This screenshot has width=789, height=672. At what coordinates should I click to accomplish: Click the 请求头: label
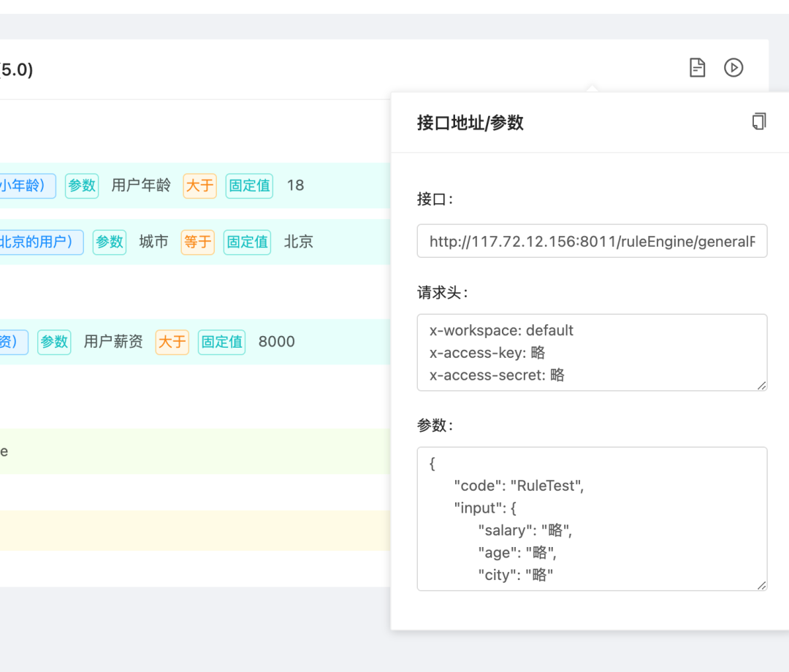(442, 293)
